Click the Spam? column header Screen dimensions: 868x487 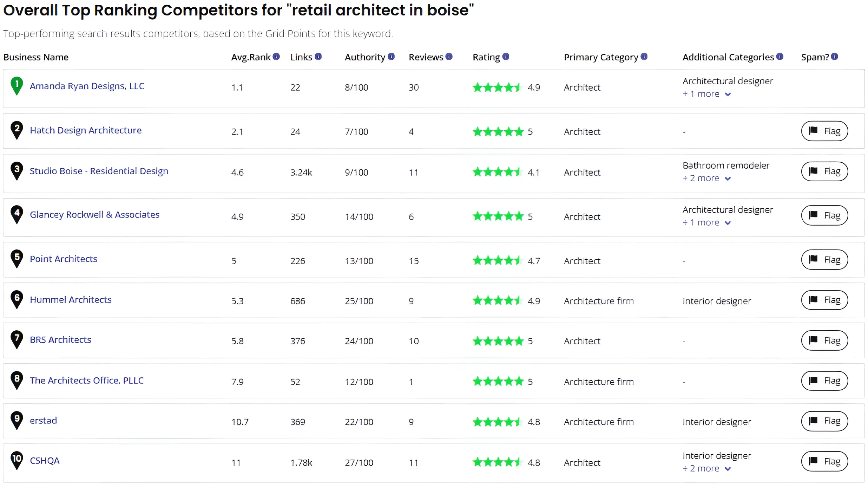[x=815, y=57]
